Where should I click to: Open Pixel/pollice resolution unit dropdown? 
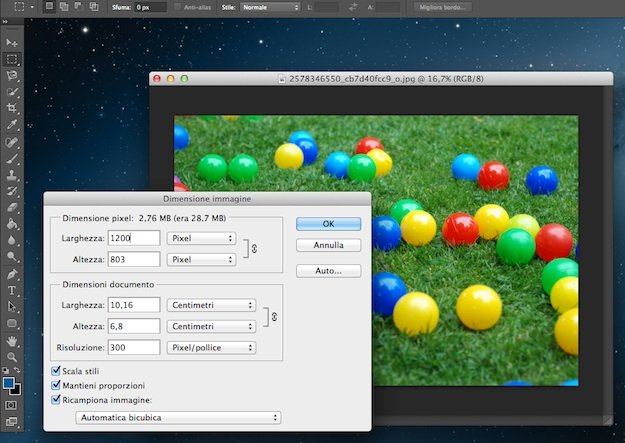coord(211,348)
